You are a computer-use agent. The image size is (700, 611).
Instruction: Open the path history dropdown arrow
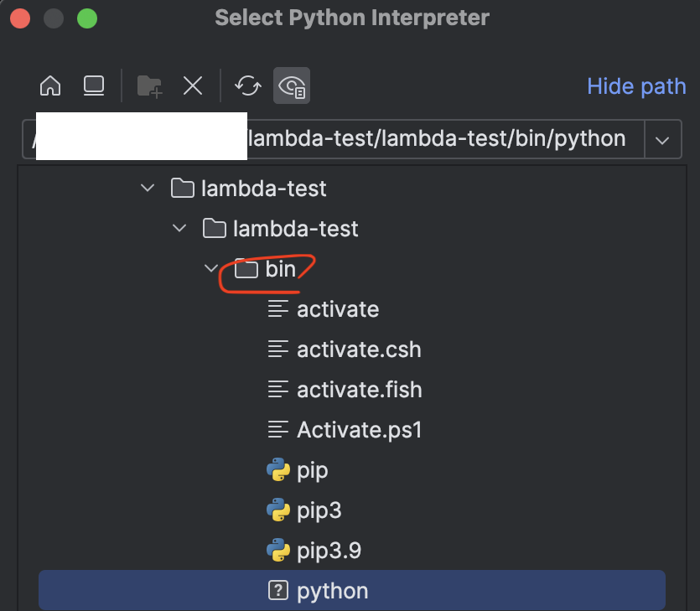point(663,139)
